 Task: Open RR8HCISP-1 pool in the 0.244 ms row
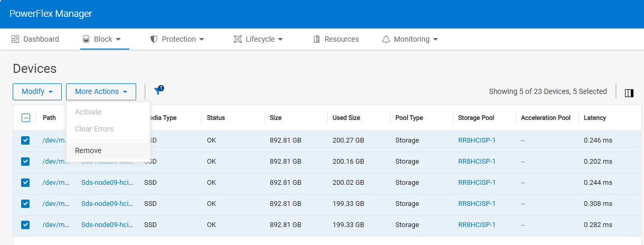477,183
